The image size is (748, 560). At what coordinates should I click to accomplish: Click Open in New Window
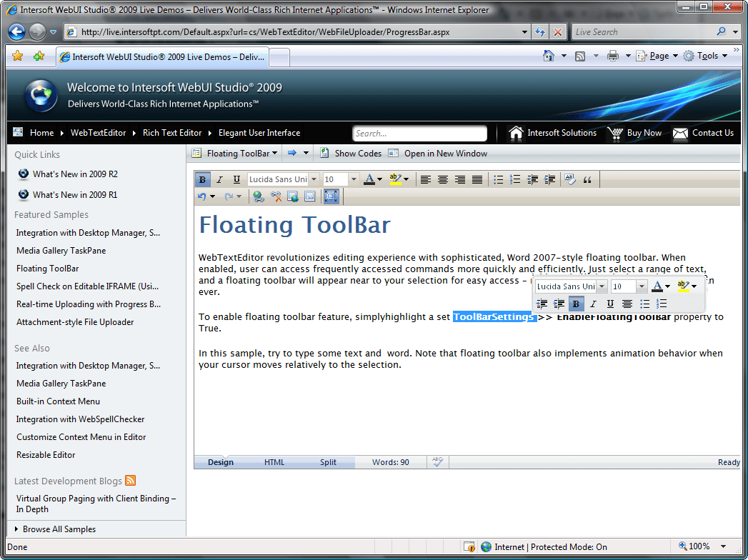(438, 154)
